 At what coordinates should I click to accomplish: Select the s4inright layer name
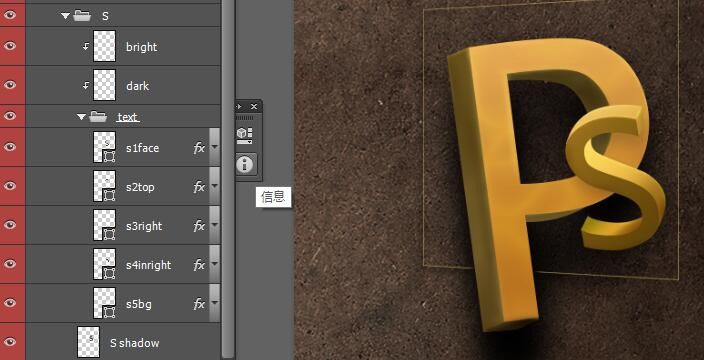pyautogui.click(x=148, y=265)
